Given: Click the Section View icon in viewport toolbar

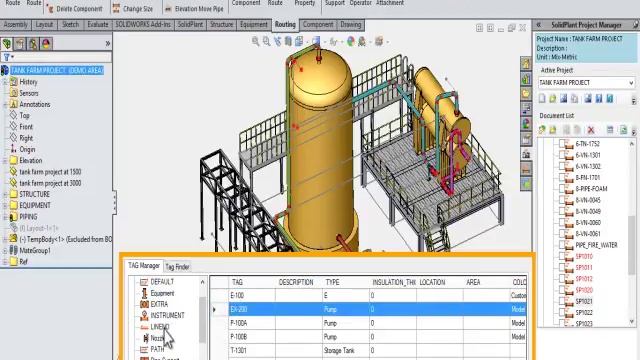Looking at the screenshot, I should click(x=289, y=41).
